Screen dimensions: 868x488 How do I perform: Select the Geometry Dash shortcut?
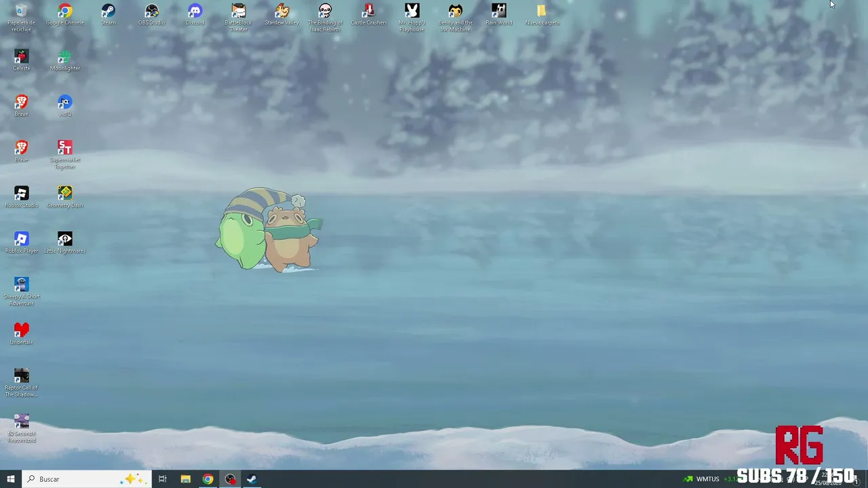point(65,197)
